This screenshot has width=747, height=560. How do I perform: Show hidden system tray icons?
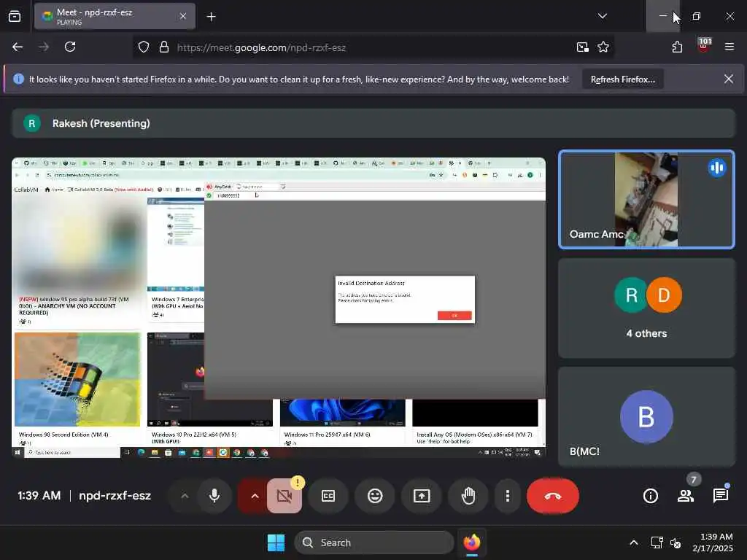click(x=634, y=542)
